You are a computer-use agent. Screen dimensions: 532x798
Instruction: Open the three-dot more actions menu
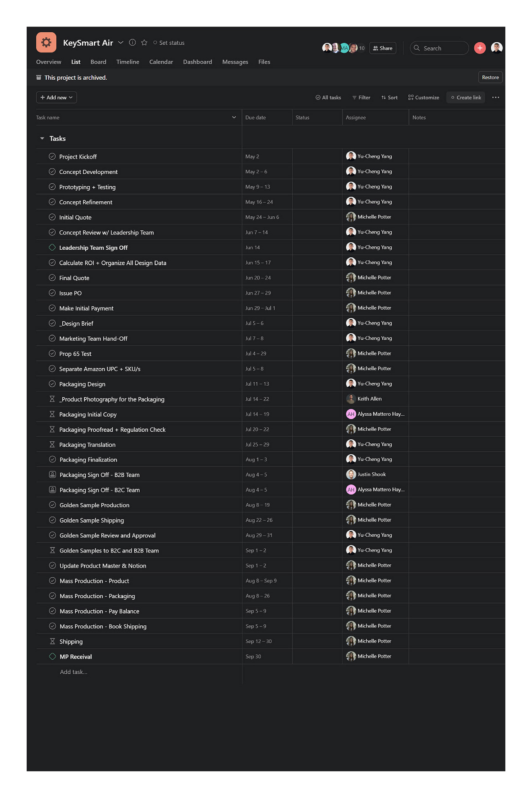495,97
